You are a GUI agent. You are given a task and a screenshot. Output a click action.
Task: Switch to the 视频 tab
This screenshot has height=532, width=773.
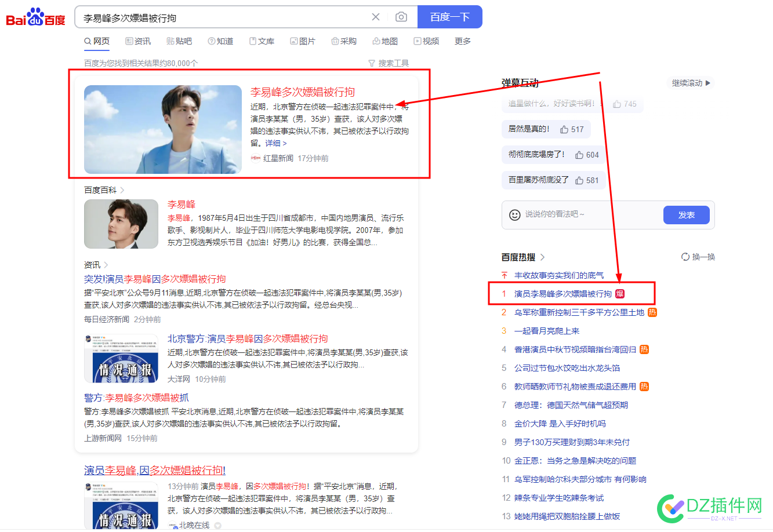point(426,41)
